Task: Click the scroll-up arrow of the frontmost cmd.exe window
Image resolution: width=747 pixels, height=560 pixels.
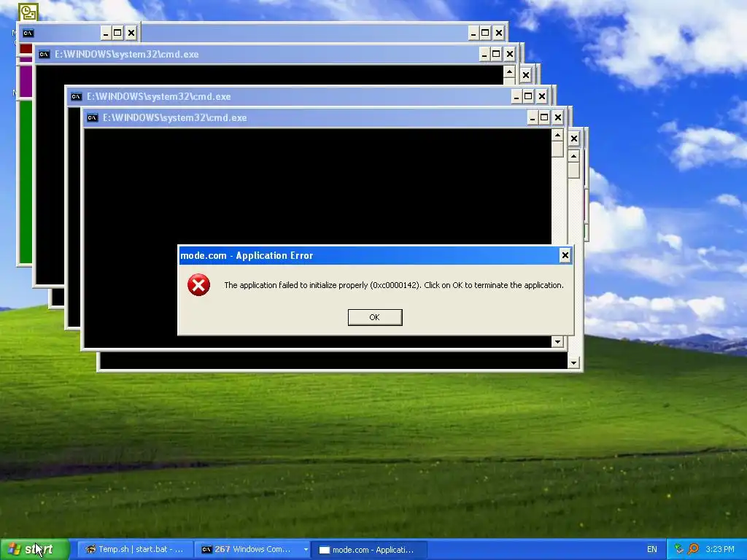Action: point(557,135)
